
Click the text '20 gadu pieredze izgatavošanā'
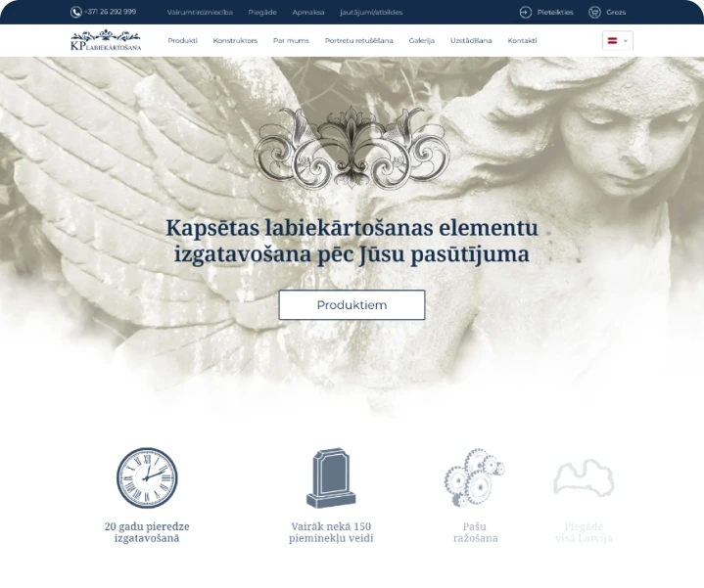[147, 532]
